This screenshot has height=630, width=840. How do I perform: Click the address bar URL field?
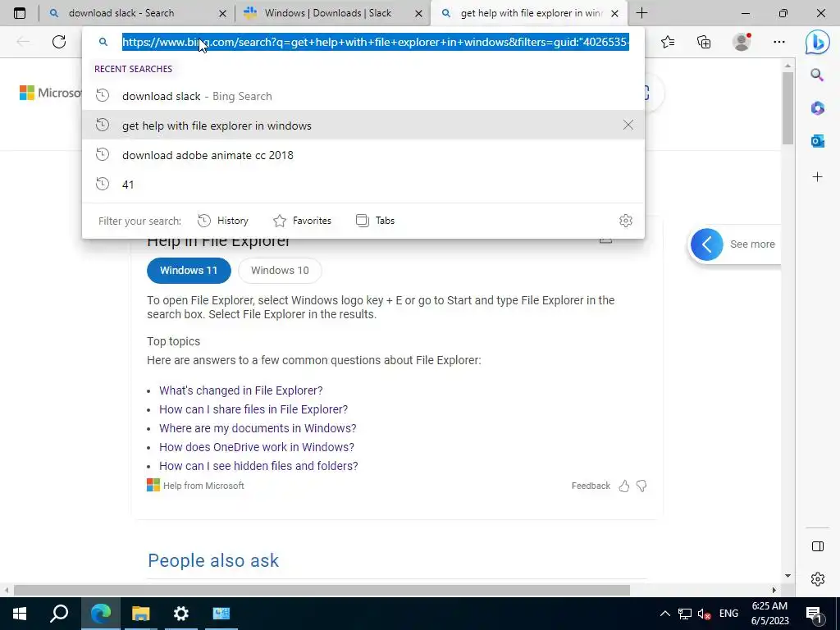[375, 42]
